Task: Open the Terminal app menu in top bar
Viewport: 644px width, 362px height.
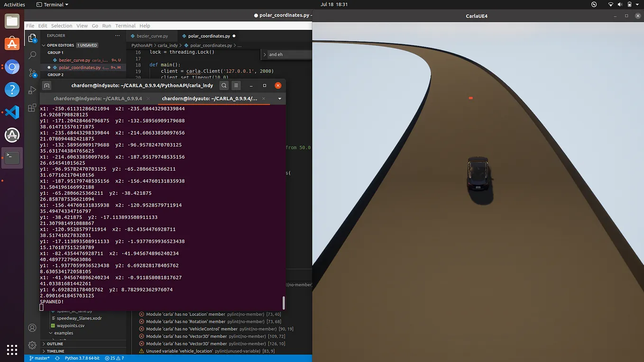Action: point(53,4)
